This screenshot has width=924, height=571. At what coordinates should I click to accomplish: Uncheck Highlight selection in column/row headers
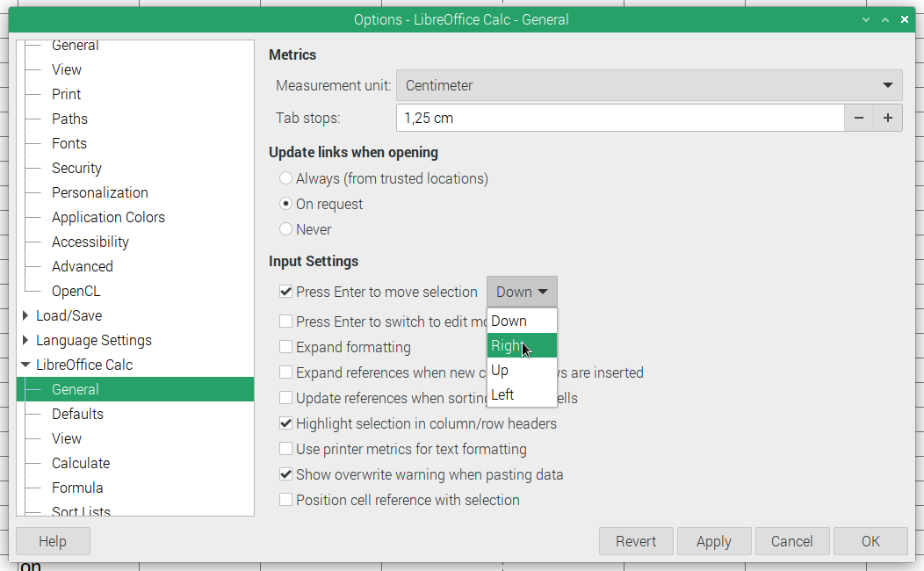click(x=285, y=423)
